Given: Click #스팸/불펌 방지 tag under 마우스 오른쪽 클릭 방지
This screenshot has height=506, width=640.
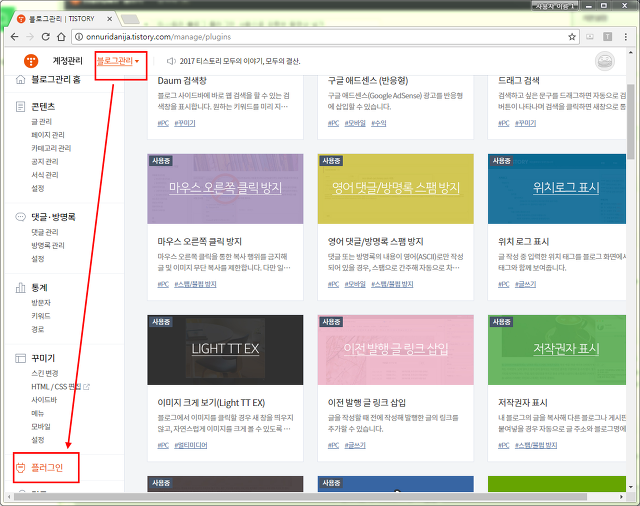Looking at the screenshot, I should [195, 284].
